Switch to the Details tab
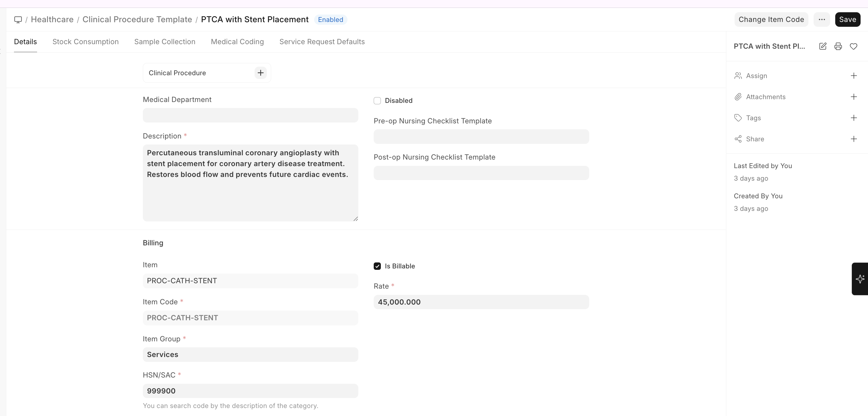 point(25,42)
